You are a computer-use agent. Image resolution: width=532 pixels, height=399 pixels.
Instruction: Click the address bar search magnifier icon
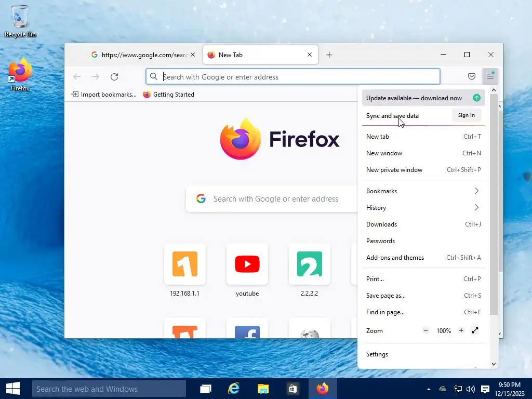tap(154, 77)
